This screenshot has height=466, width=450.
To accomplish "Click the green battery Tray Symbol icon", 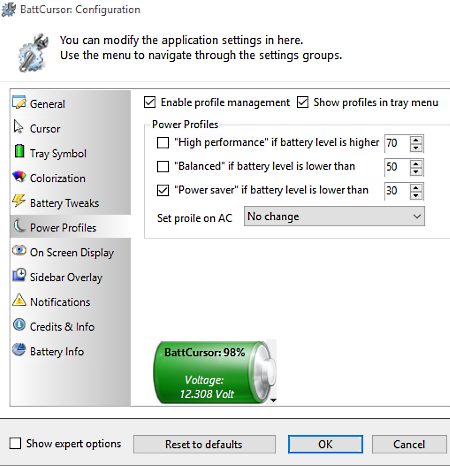I will [19, 151].
